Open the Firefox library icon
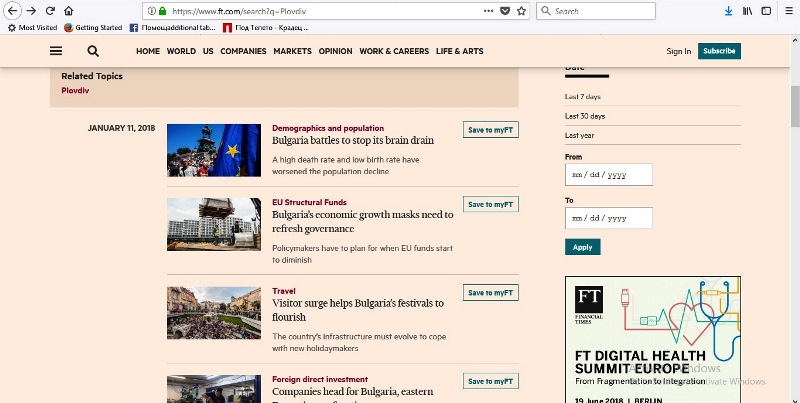The image size is (800, 403). [746, 11]
